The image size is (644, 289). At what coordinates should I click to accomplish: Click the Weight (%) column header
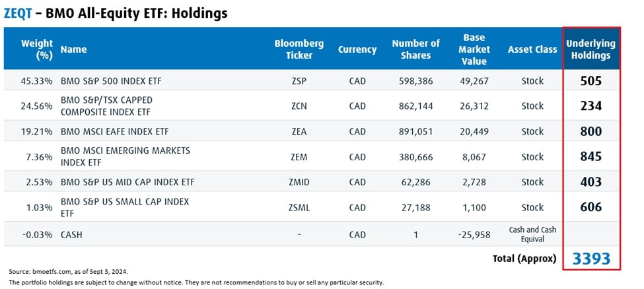pyautogui.click(x=37, y=49)
